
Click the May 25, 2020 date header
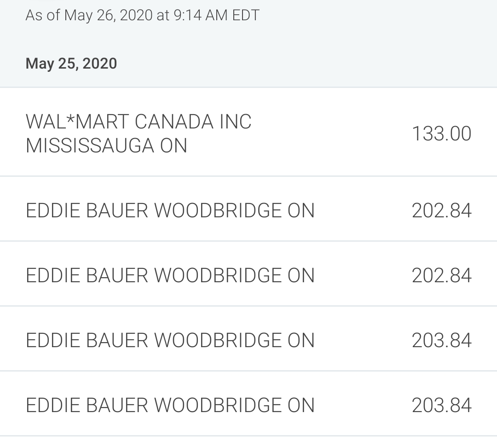[71, 64]
